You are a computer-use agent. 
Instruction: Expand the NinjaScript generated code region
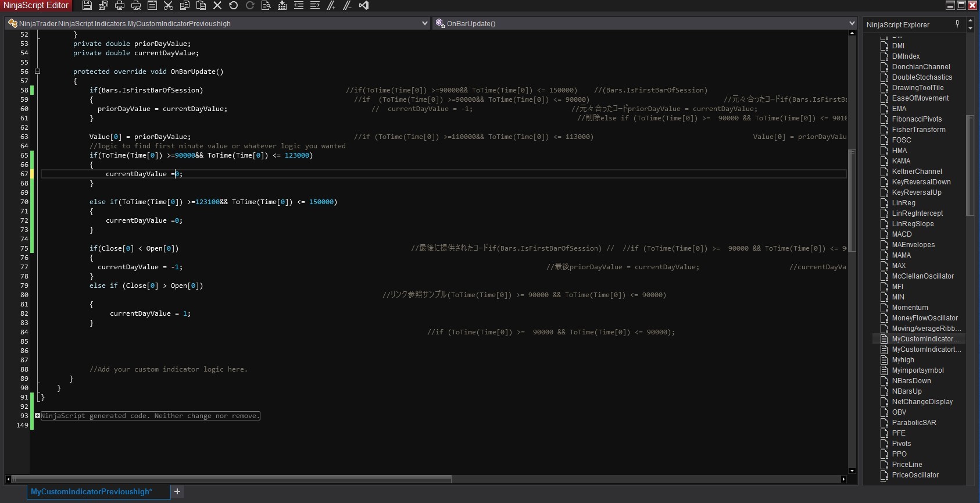37,416
